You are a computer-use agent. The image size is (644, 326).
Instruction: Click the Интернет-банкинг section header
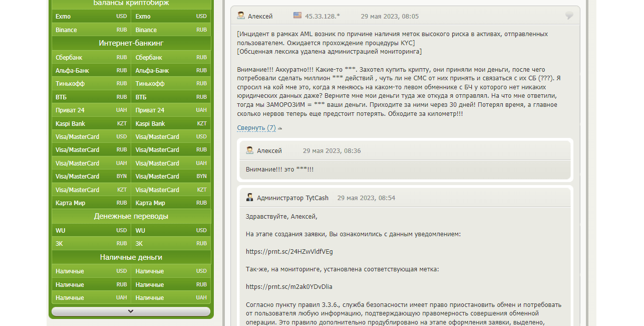pos(131,43)
